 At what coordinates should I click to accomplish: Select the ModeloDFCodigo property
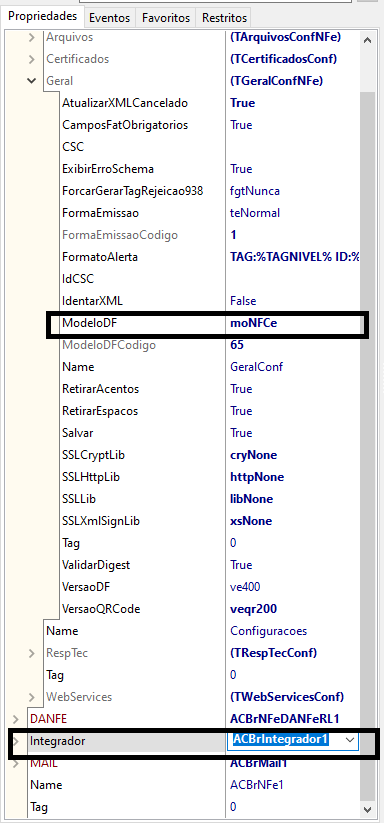(109, 345)
